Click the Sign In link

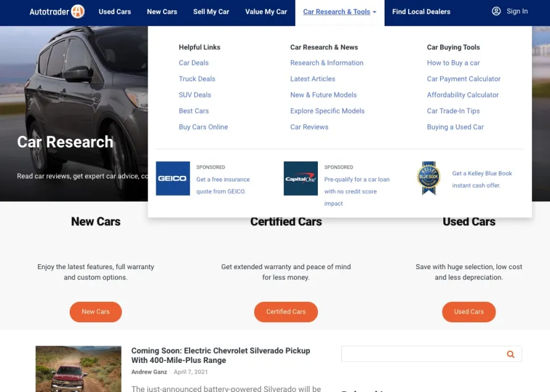pyautogui.click(x=517, y=11)
